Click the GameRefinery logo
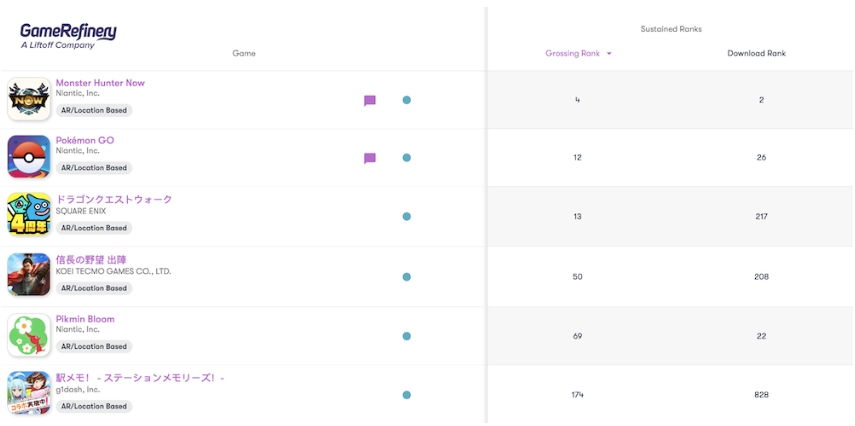 click(x=68, y=36)
